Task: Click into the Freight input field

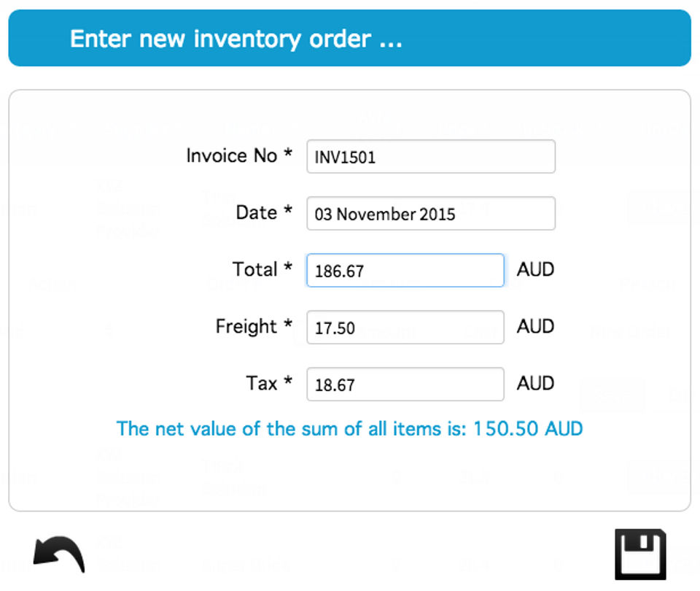Action: 405,328
